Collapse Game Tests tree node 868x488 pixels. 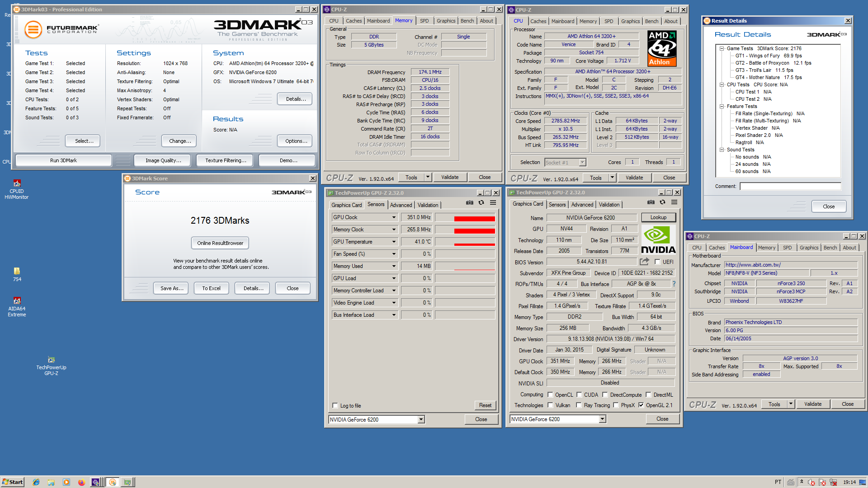click(x=722, y=48)
